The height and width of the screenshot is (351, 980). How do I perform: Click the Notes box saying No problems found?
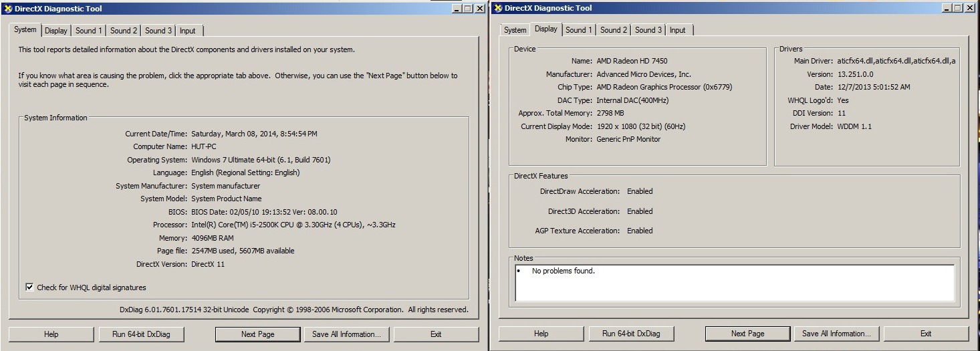735,283
